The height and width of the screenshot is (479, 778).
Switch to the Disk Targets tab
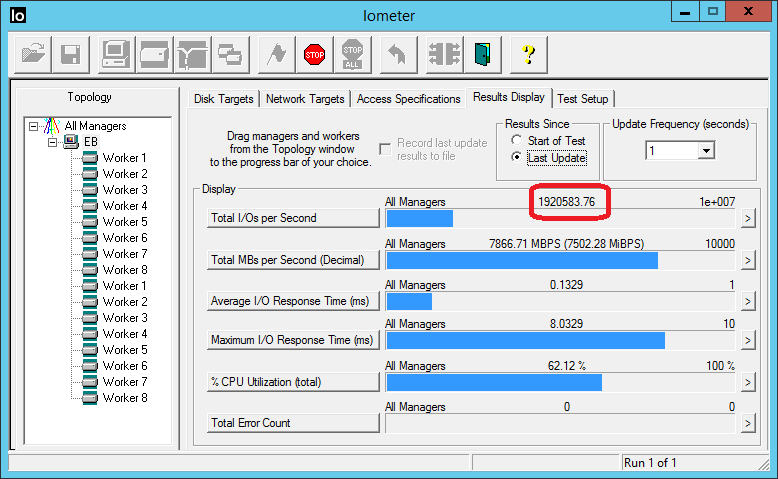[x=224, y=99]
